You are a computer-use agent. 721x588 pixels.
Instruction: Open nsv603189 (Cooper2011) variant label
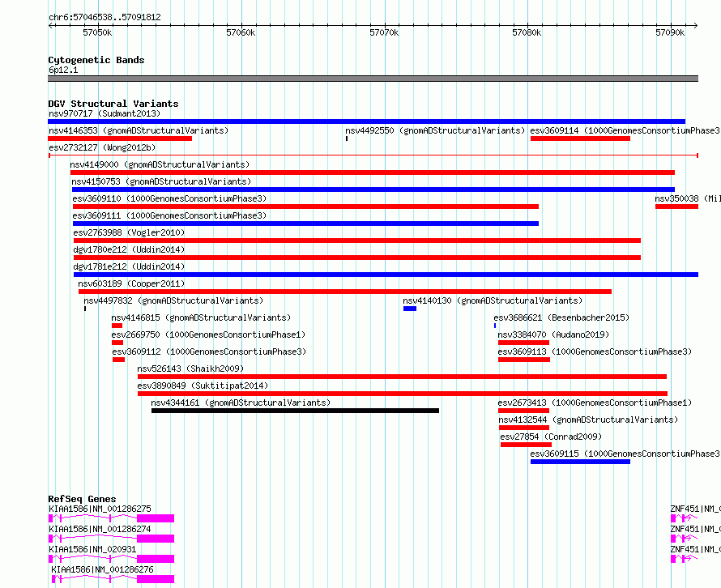(131, 283)
